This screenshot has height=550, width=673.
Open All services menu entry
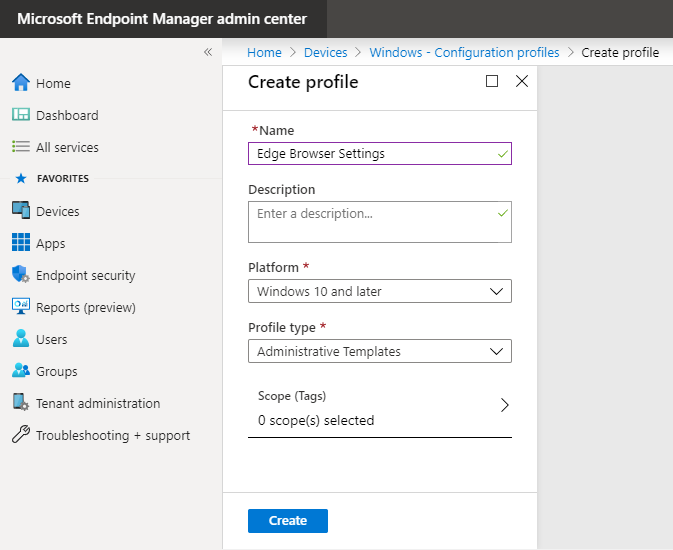tap(67, 147)
